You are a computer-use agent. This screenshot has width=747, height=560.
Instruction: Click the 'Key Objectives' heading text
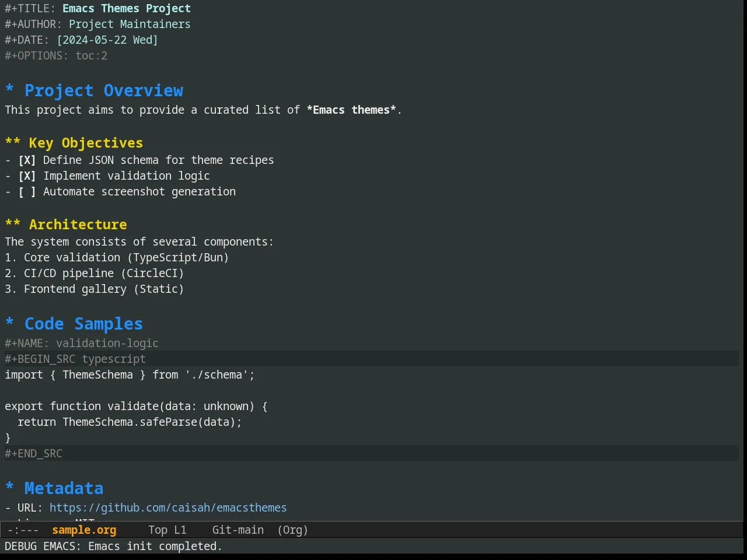tap(86, 143)
